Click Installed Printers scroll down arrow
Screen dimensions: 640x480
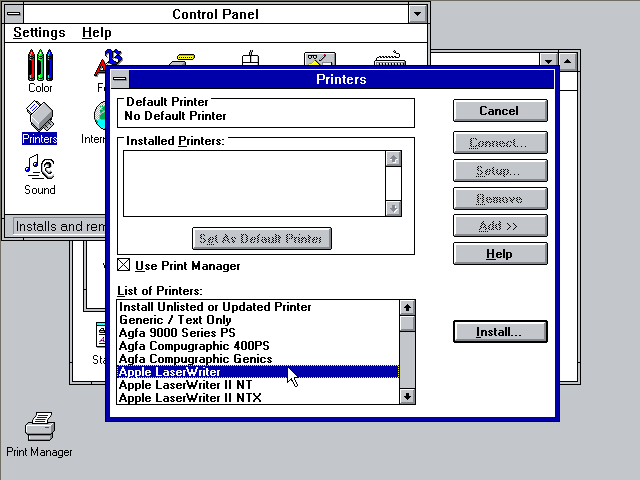393,209
